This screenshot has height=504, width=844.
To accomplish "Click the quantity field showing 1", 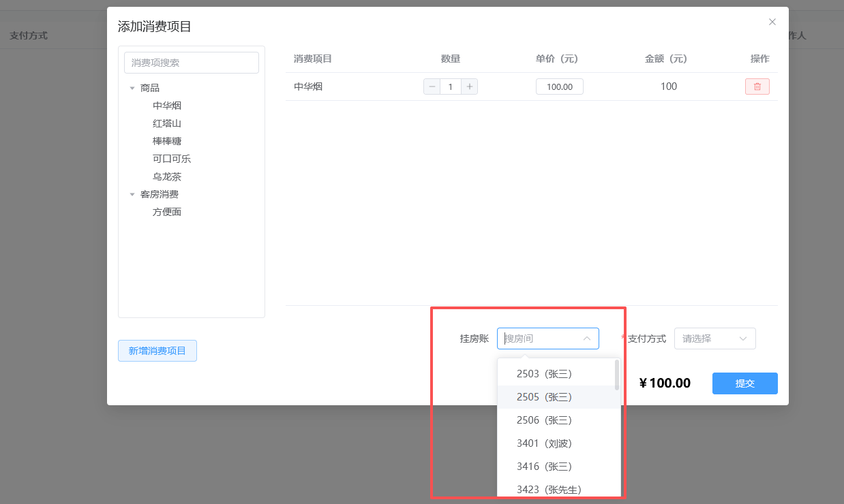I will [x=451, y=86].
